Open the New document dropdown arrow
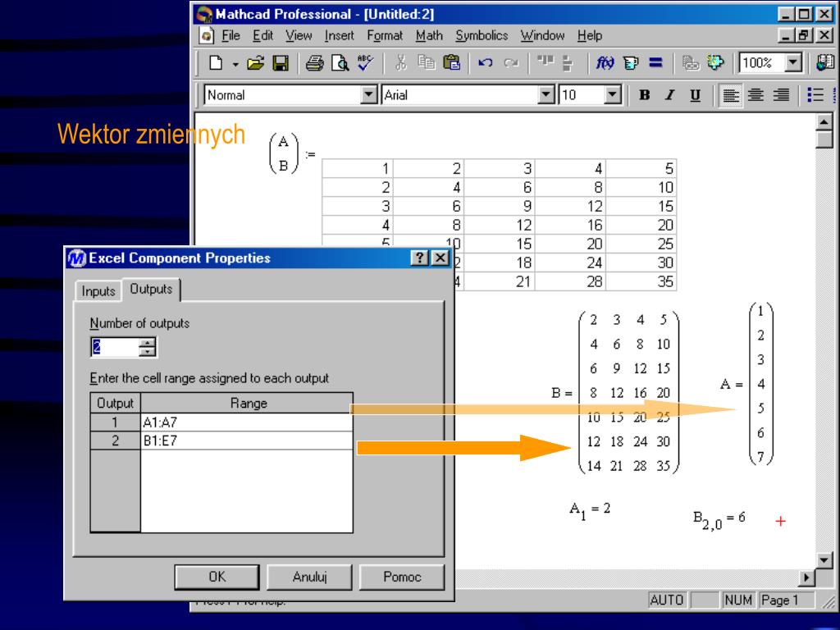Screen dimensions: 840x630 tap(235, 64)
